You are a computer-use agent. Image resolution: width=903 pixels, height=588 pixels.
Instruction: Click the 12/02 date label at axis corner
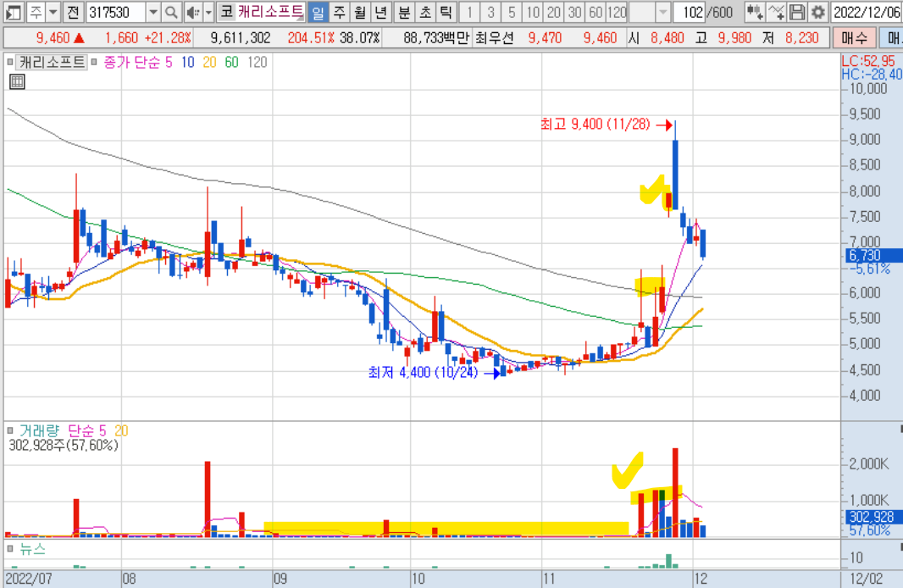point(867,578)
